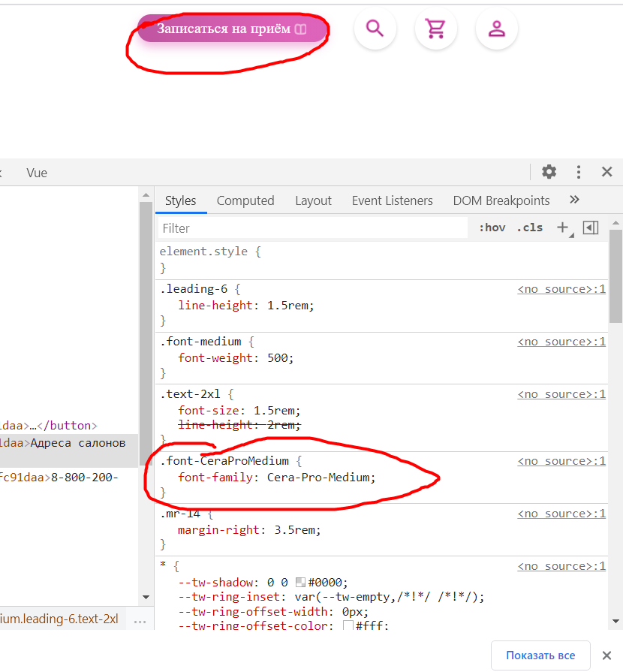Toggle the .cls class editor
This screenshot has width=623, height=672.
click(530, 228)
